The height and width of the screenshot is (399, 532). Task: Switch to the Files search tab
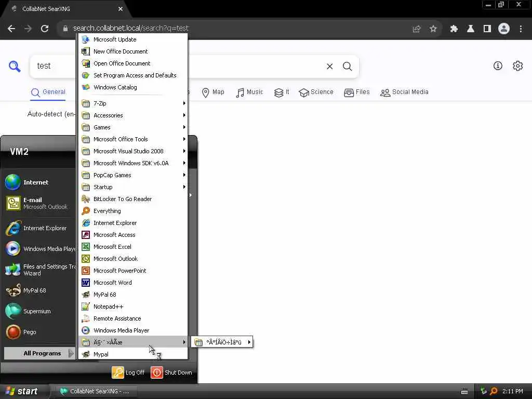click(356, 92)
